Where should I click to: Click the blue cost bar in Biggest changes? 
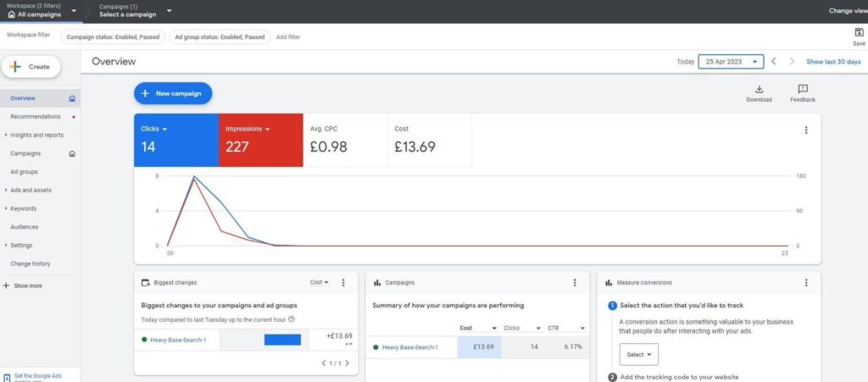(282, 340)
